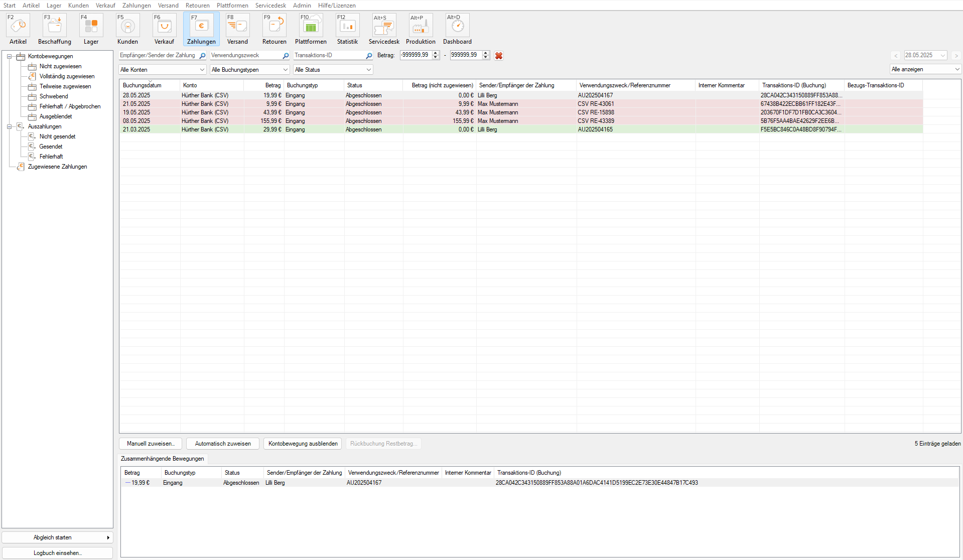The width and height of the screenshot is (963, 560).
Task: Collapse the Kontobewegungen tree node
Action: pyautogui.click(x=9, y=57)
